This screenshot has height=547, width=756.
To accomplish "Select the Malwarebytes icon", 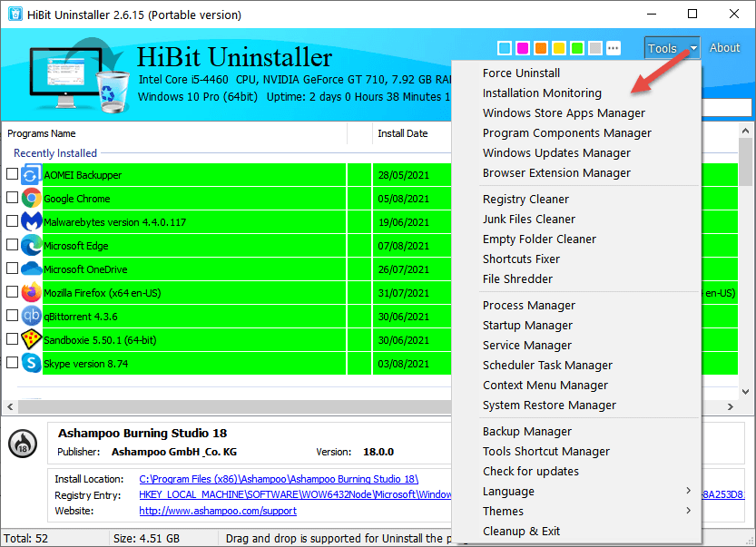I will (x=31, y=222).
